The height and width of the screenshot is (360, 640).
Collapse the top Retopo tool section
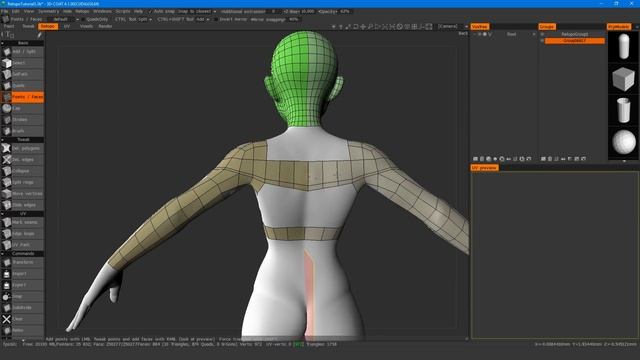(22, 43)
